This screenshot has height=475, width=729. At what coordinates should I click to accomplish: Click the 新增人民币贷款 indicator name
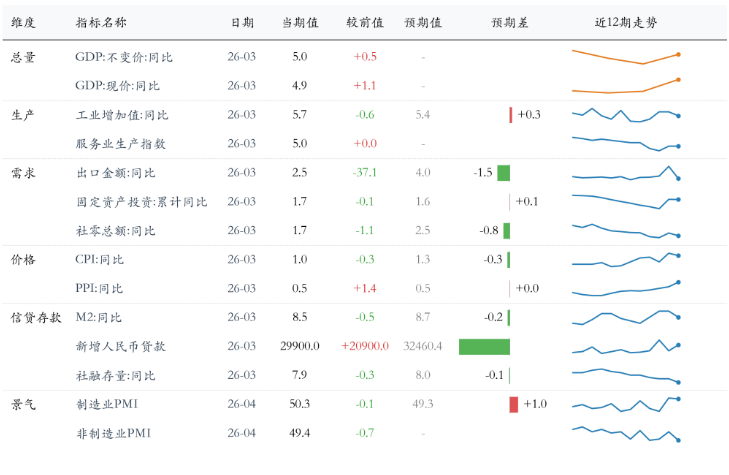[x=121, y=346]
